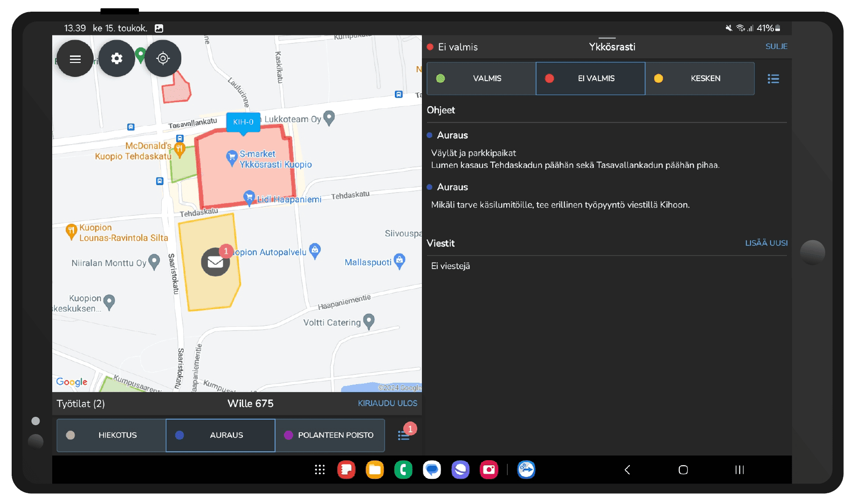Open the hamburger navigation menu

pos(75,58)
